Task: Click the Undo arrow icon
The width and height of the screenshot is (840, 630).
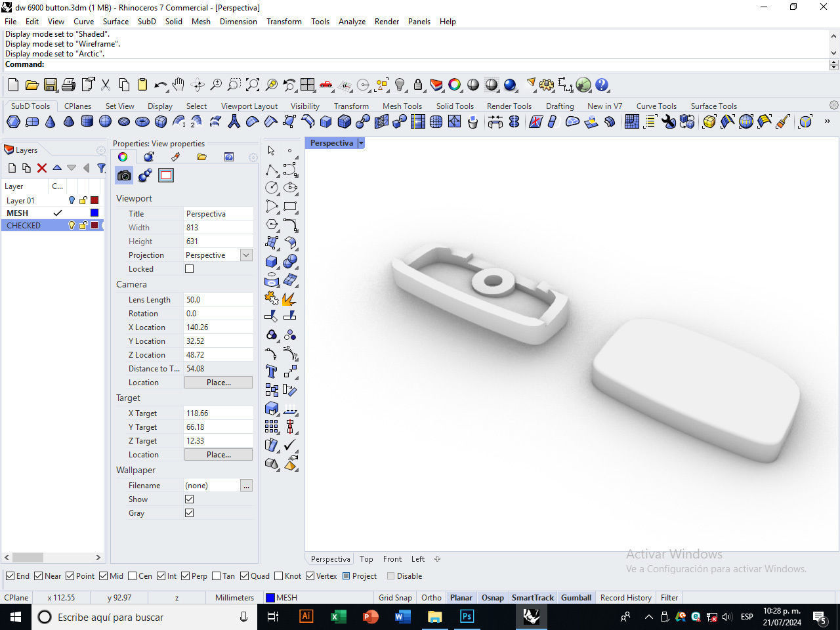Action: [x=160, y=85]
